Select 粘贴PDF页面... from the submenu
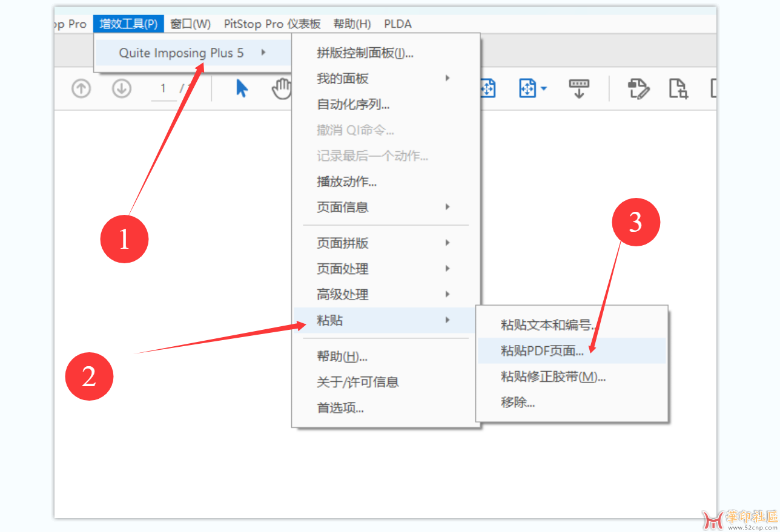780x532 pixels. click(542, 351)
